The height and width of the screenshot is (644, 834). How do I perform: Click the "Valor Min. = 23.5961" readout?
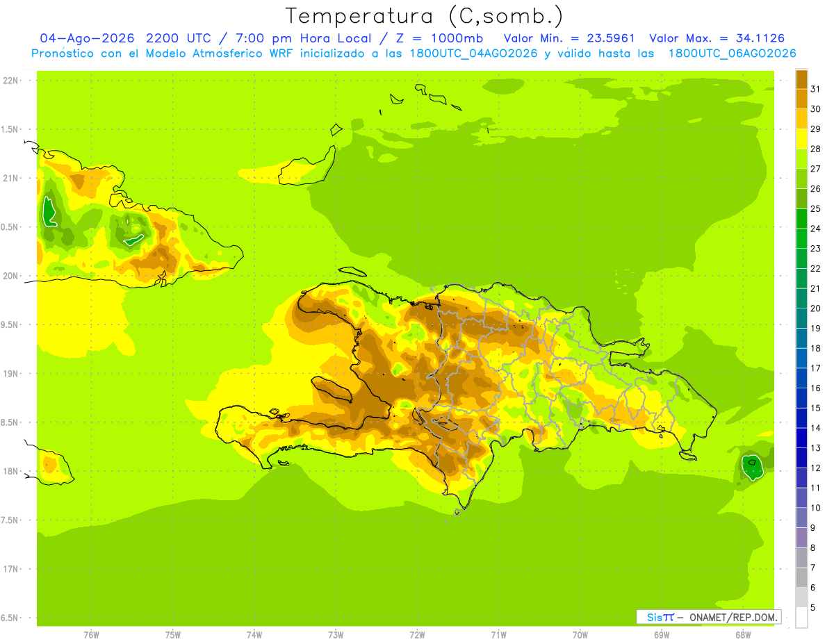(569, 38)
